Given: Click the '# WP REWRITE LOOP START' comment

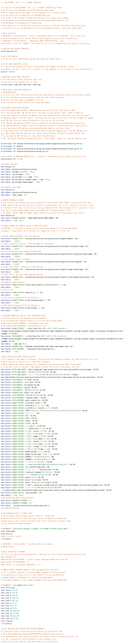Looking at the screenshot, I should [x=11, y=187].
